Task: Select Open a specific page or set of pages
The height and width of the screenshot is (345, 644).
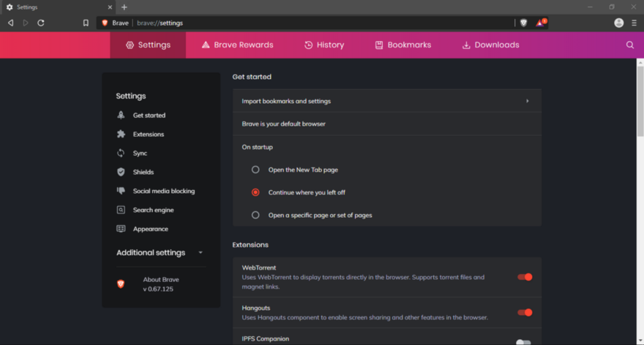Action: pos(255,215)
